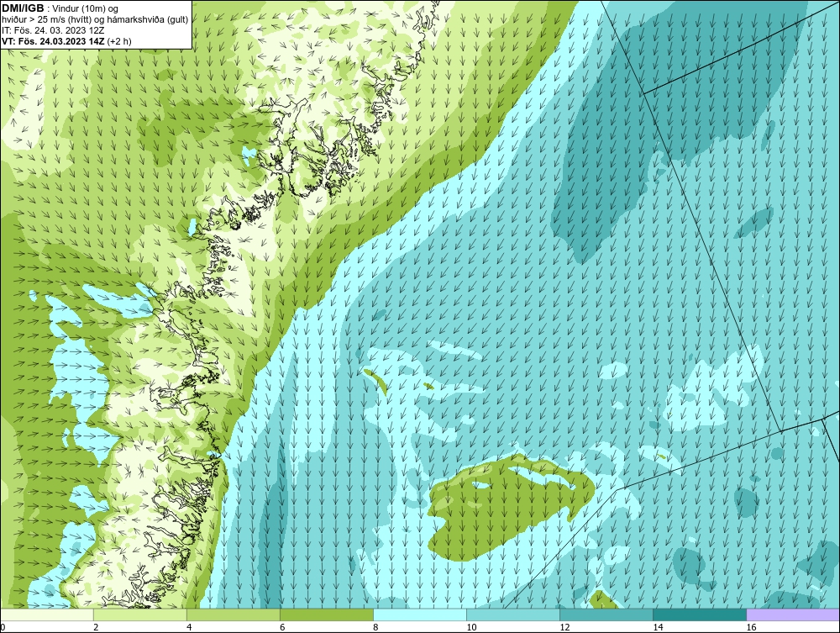The image size is (840, 633).
Task: Click the '8' label on the scale
Action: click(375, 627)
